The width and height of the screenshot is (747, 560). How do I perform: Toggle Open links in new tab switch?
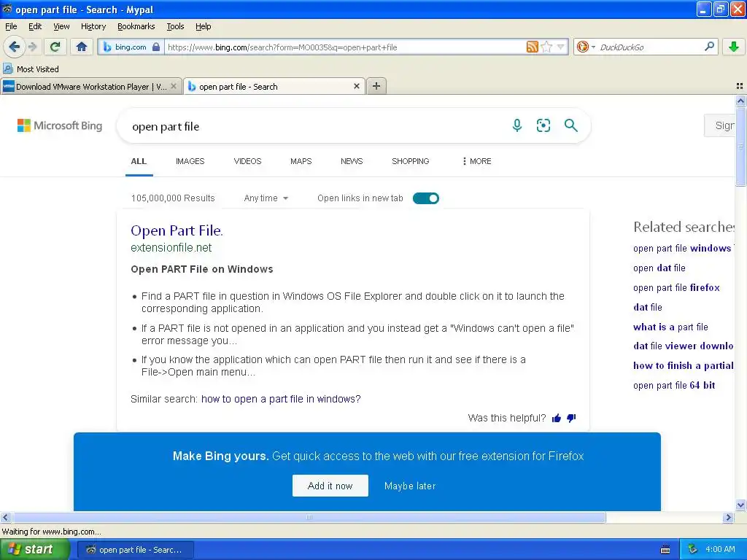426,198
